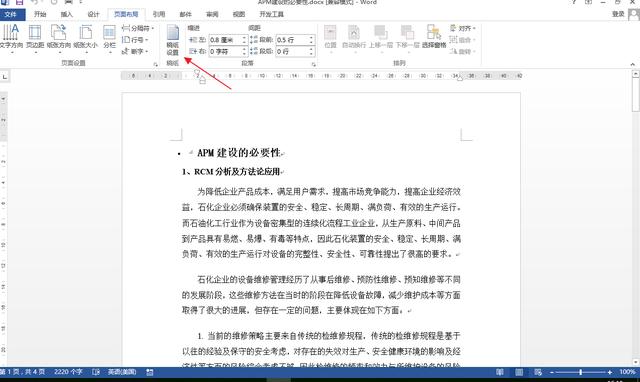
Task: Open the 文件 File tab
Action: coord(12,14)
